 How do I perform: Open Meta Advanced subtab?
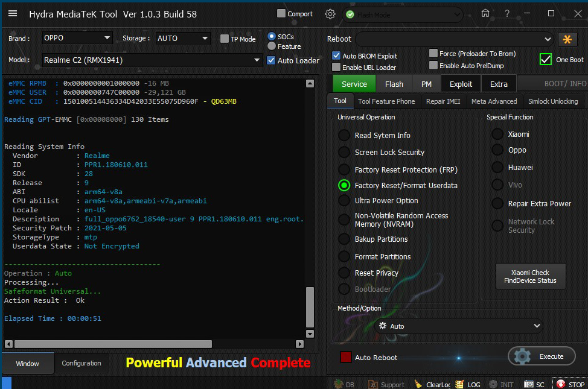point(494,101)
